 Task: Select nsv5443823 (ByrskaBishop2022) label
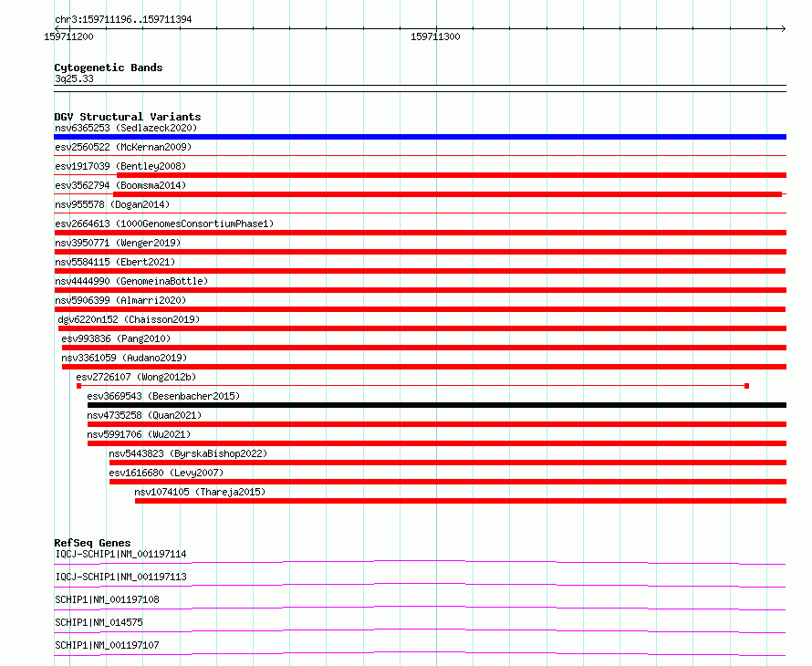click(x=188, y=453)
